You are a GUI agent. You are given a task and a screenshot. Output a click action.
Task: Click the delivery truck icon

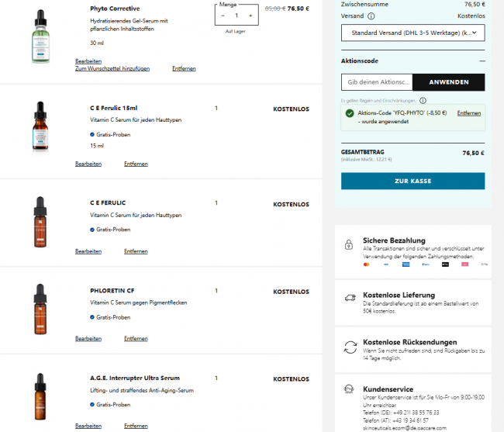(x=348, y=297)
